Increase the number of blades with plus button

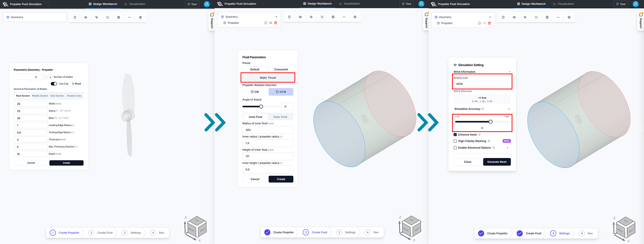click(50, 77)
